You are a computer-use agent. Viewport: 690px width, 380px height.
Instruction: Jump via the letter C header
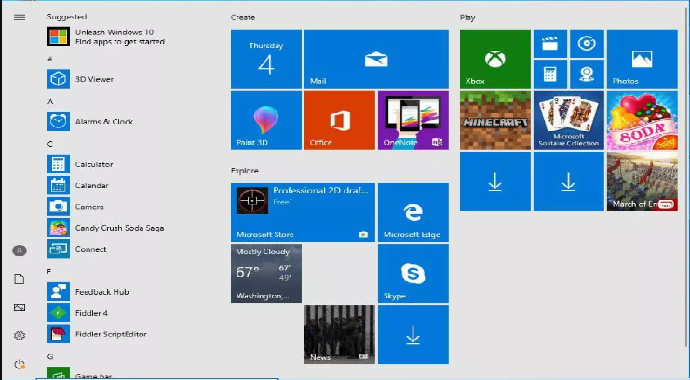[x=50, y=144]
